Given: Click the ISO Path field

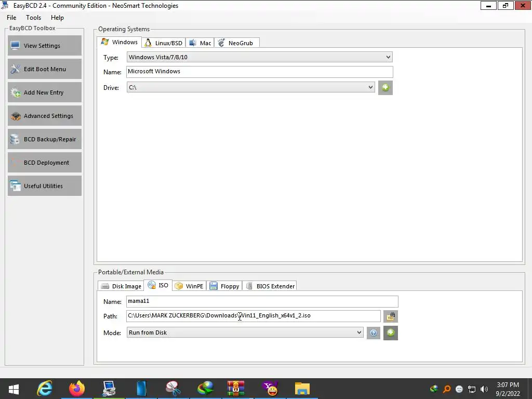Looking at the screenshot, I should [254, 316].
